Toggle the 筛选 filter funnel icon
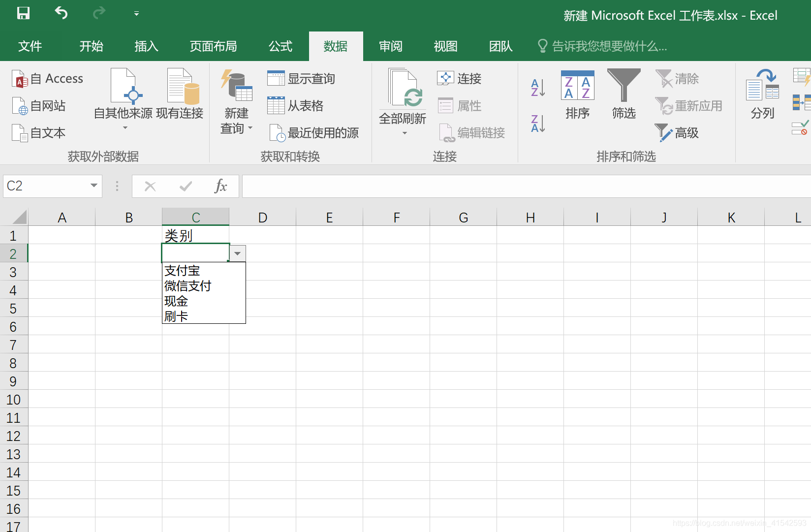Viewport: 811px width, 532px height. coord(624,94)
